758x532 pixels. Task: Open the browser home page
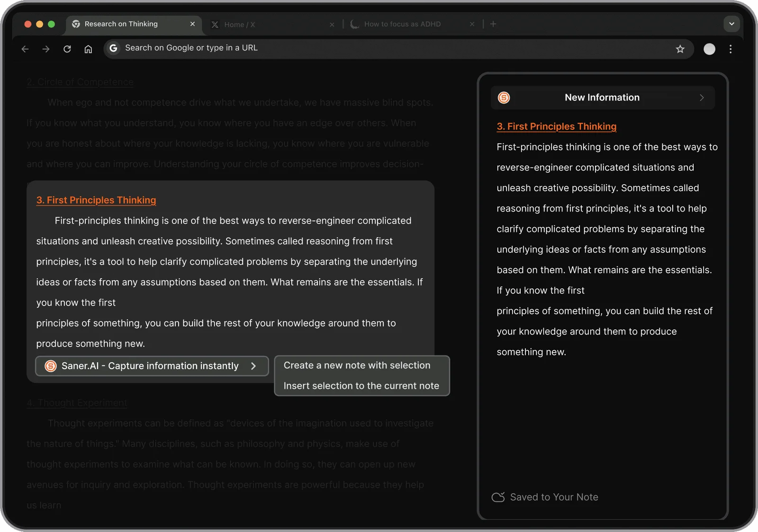coord(88,49)
